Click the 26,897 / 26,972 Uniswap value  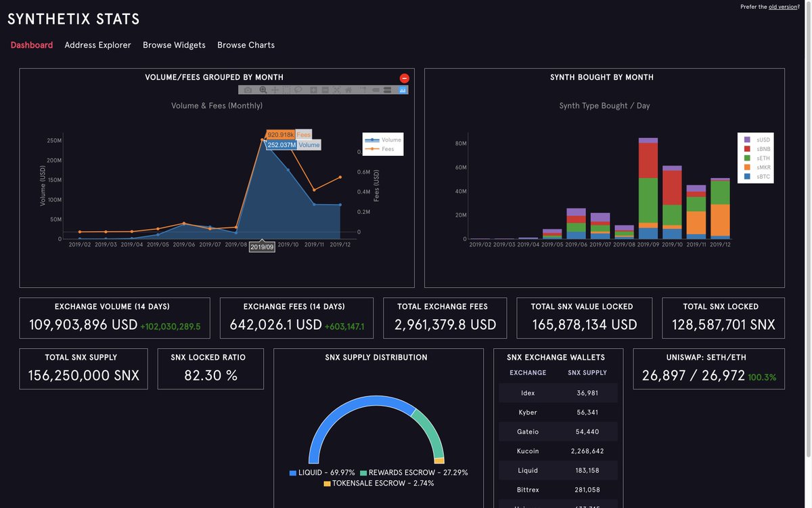(694, 376)
